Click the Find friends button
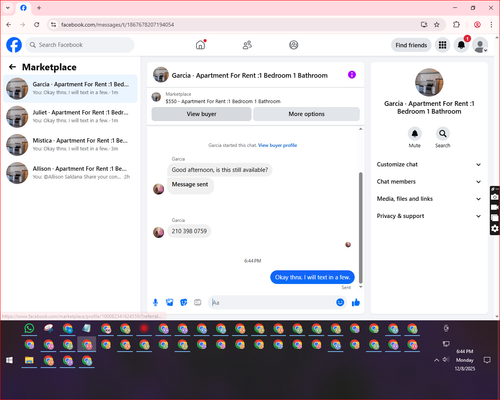Screen dimensions: 500x400 click(411, 45)
